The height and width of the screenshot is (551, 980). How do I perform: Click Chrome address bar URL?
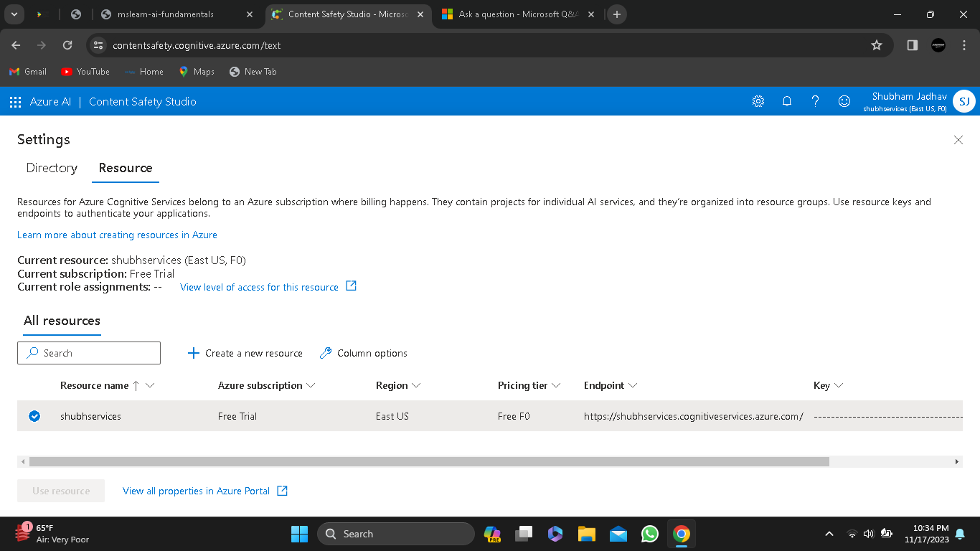tap(197, 45)
